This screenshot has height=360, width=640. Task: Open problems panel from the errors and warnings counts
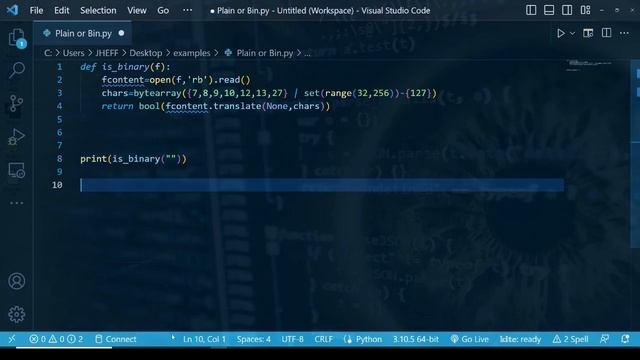click(x=56, y=339)
